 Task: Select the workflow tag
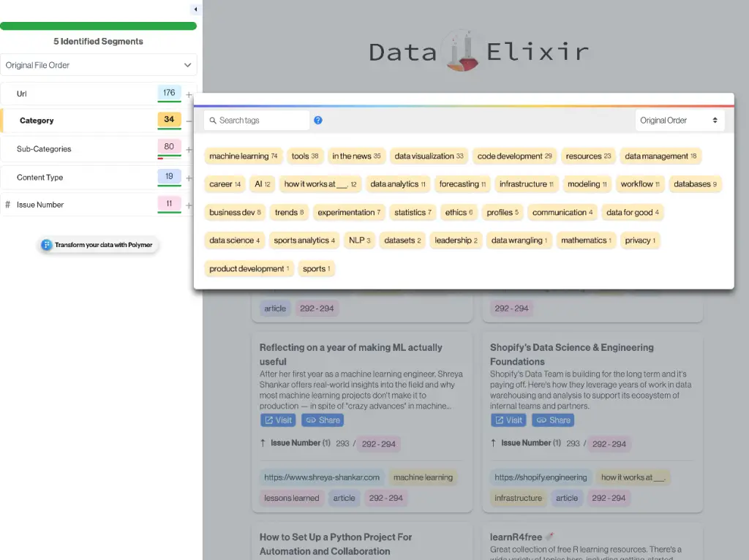click(640, 183)
